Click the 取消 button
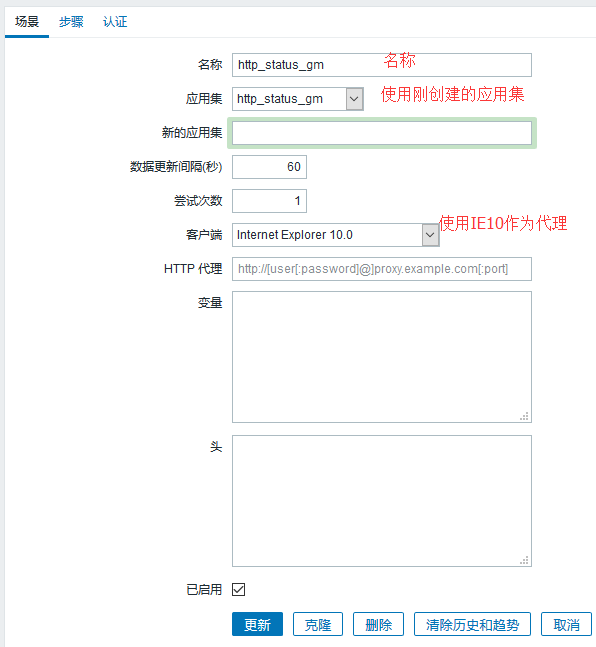This screenshot has width=596, height=647. [x=566, y=624]
